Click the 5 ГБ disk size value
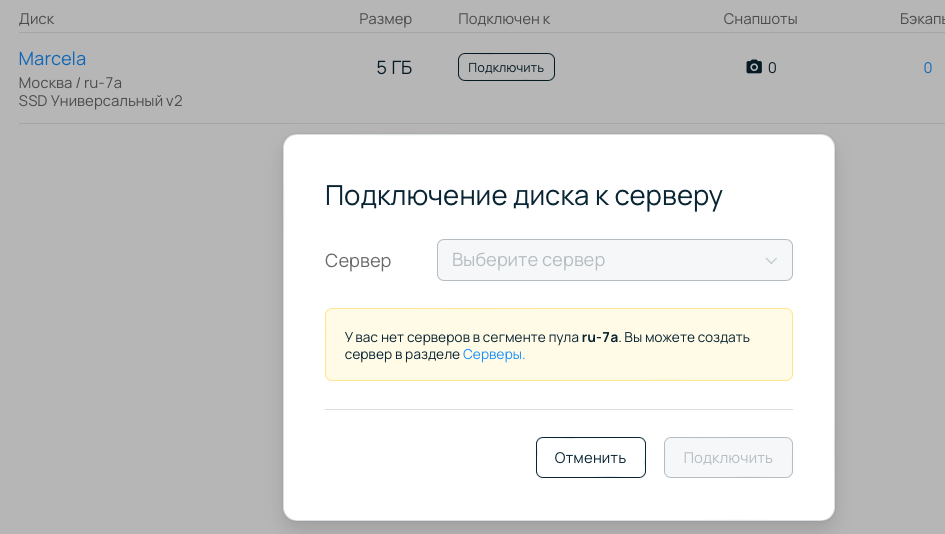 coord(394,68)
